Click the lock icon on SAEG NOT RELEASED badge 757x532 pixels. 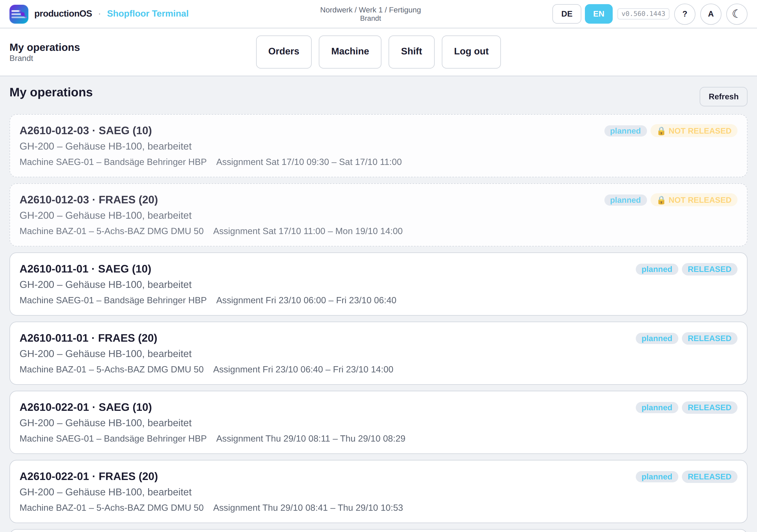pyautogui.click(x=661, y=131)
